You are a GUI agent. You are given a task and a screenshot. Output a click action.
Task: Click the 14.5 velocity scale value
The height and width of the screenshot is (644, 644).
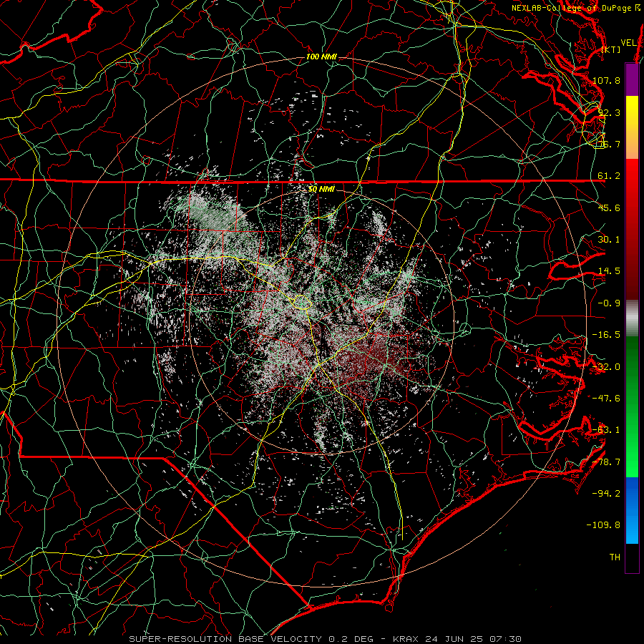point(609,271)
